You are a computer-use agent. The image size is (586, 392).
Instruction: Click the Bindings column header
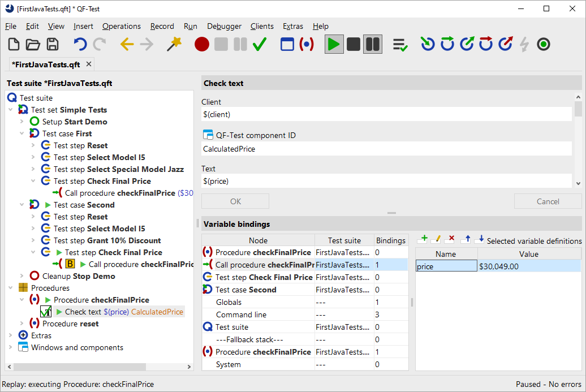(x=391, y=240)
